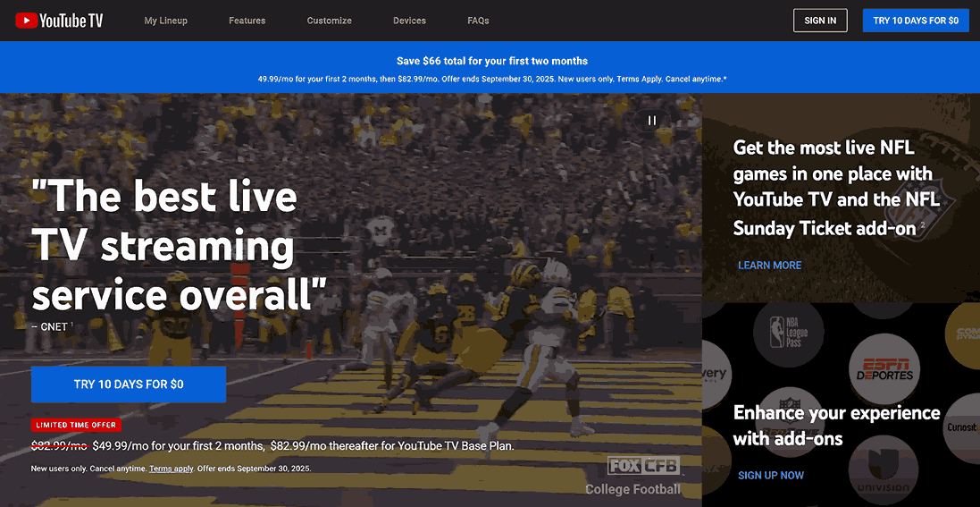Click the Univision channel logo
This screenshot has width=980, height=507.
point(884,471)
